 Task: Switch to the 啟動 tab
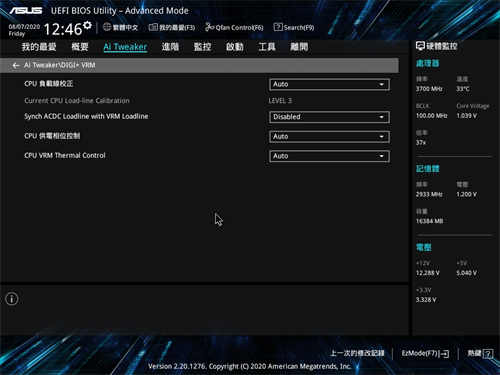tap(235, 47)
